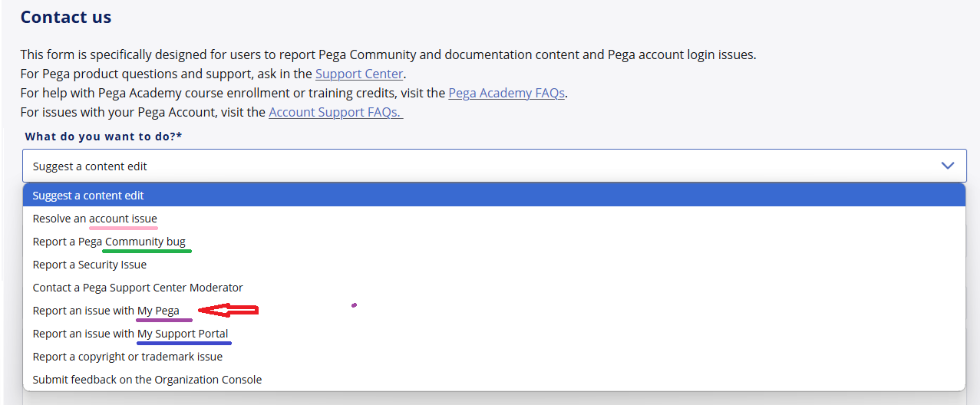
Task: Click the dropdown chevron arrow icon
Action: (x=948, y=166)
